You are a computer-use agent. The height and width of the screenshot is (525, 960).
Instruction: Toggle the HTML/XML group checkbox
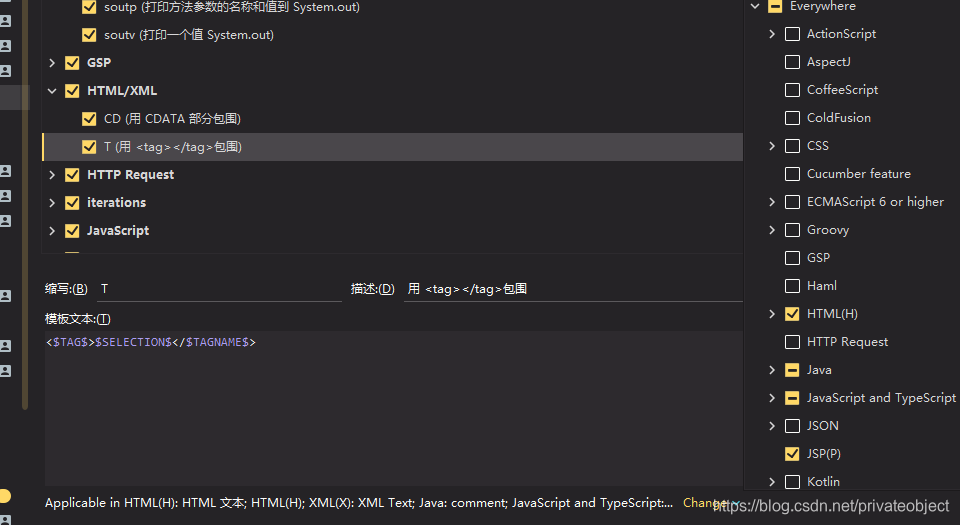(72, 91)
